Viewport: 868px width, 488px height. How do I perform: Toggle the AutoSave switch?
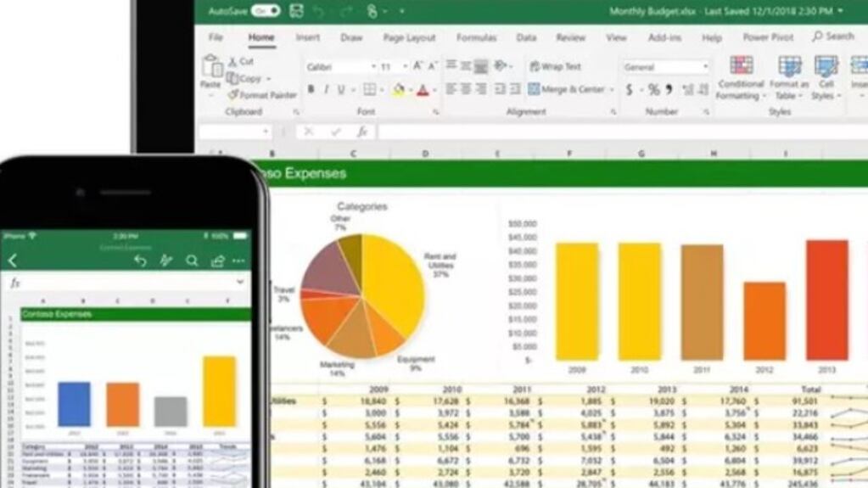point(266,11)
